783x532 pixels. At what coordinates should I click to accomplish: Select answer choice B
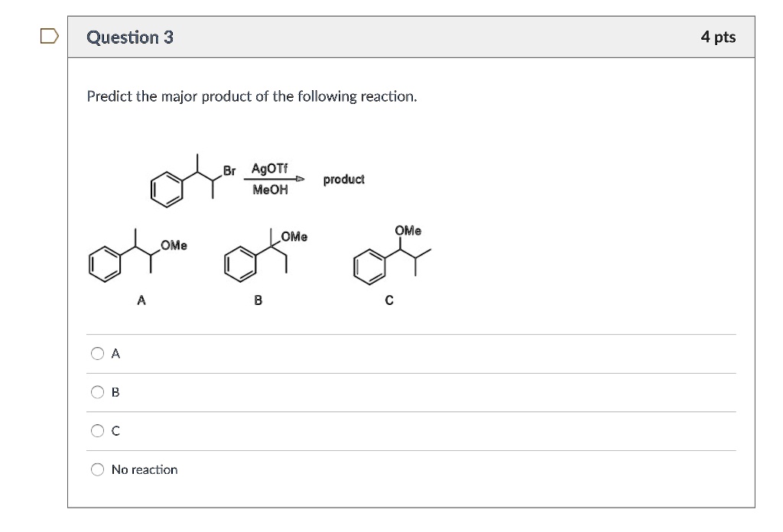pos(98,392)
